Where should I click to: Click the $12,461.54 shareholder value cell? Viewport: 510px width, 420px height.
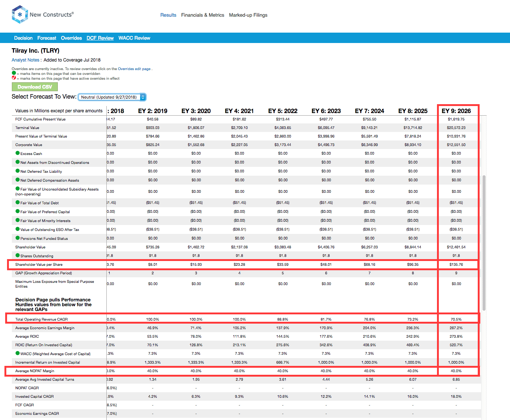[x=456, y=247]
